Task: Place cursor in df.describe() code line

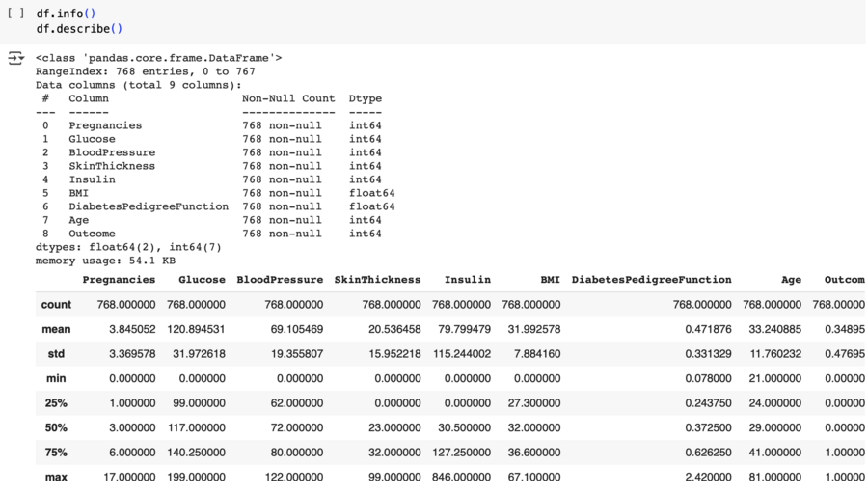Action: pos(79,29)
